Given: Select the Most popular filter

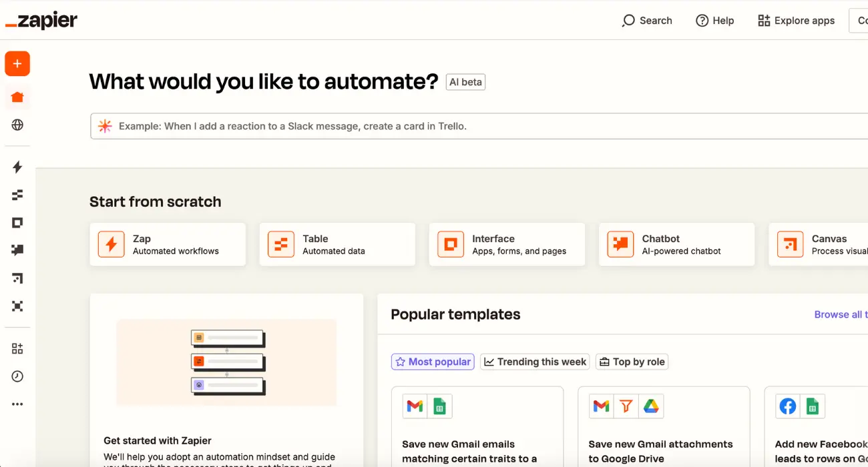Looking at the screenshot, I should click(x=433, y=361).
